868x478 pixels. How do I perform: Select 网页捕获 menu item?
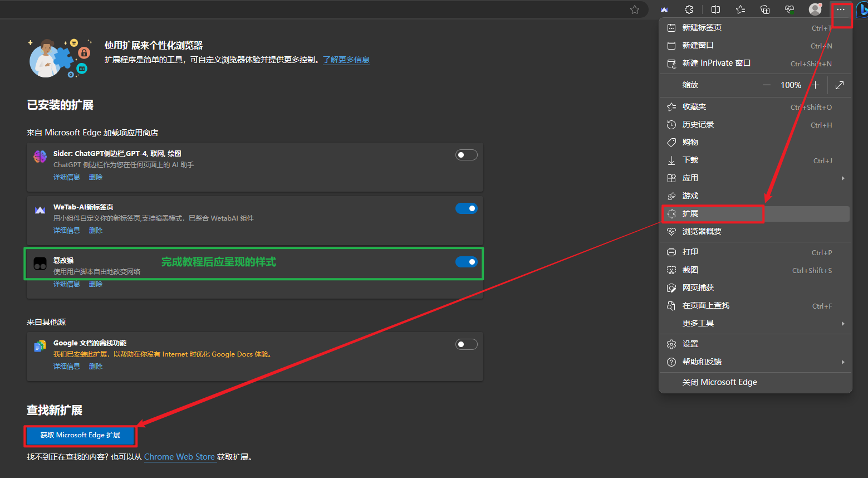click(756, 287)
